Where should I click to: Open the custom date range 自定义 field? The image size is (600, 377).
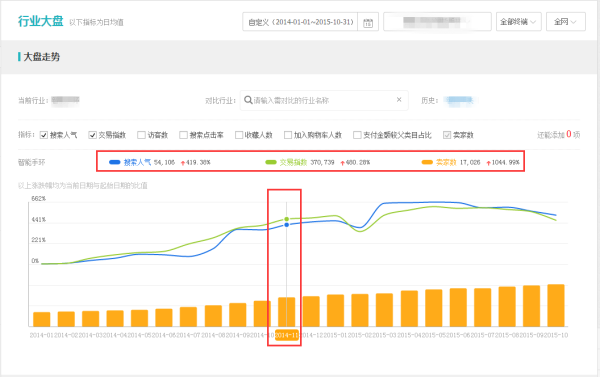tap(300, 22)
